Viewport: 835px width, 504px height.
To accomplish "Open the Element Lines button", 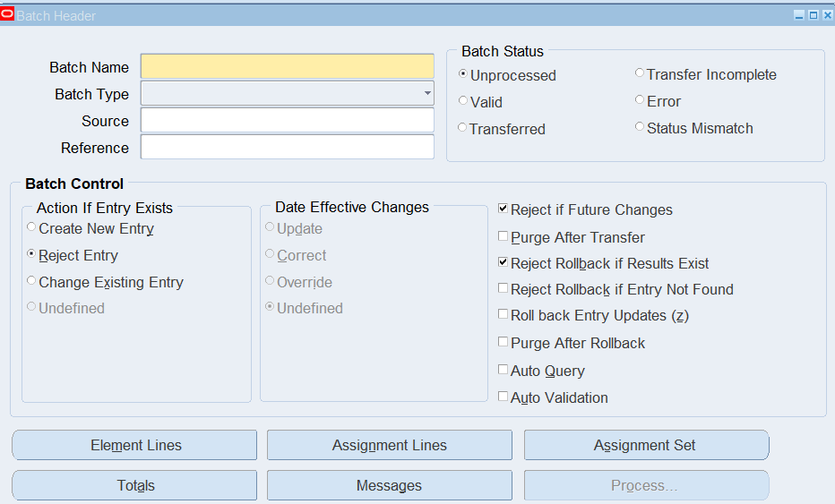I will click(x=134, y=445).
